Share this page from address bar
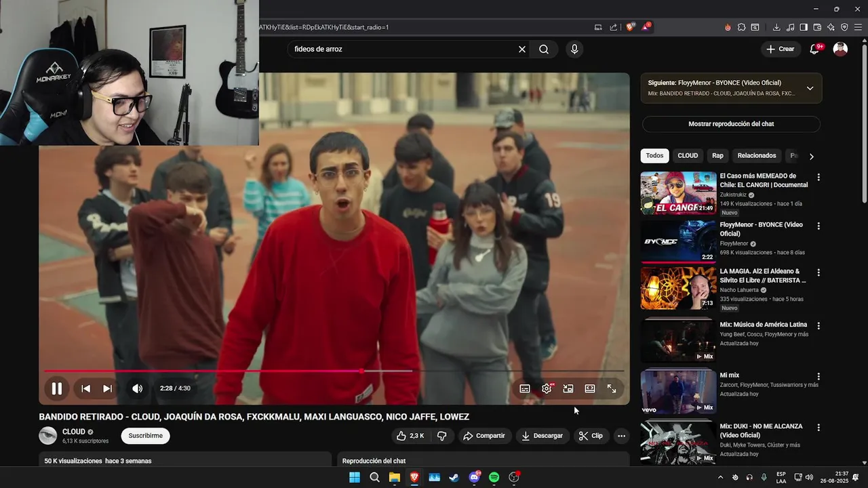The height and width of the screenshot is (488, 868). click(614, 27)
